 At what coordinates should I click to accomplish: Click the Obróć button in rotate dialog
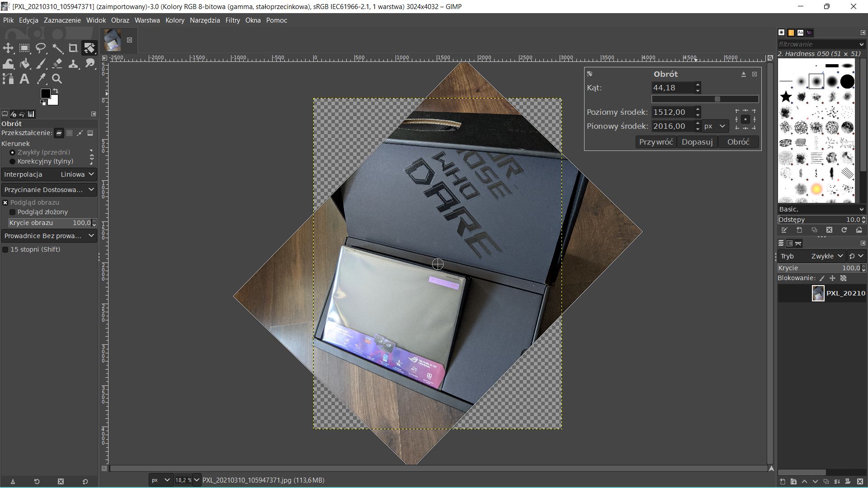click(x=738, y=142)
